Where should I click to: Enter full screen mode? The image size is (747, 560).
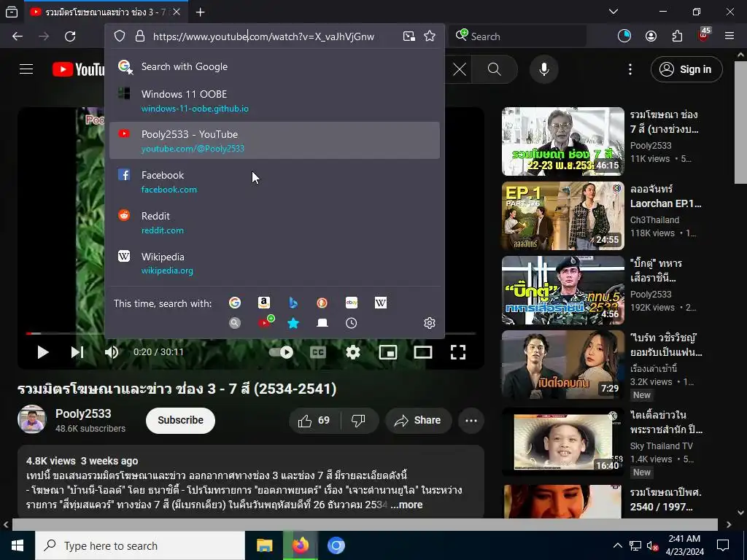458,352
